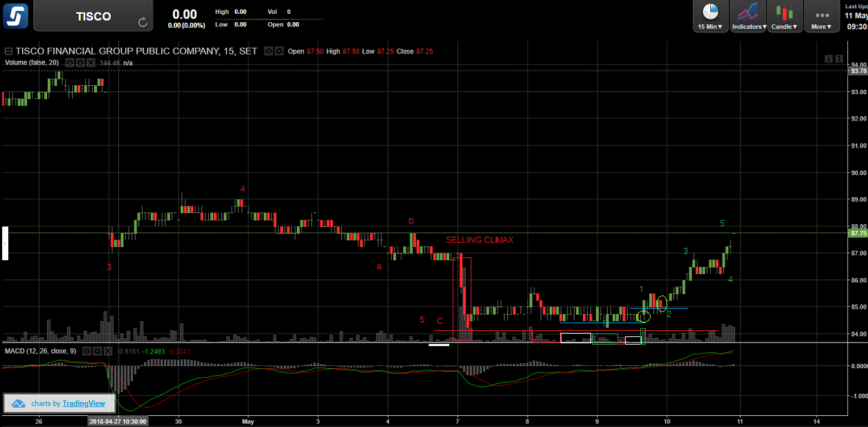Click the 84.00 price axis label
Screen dimensions: 868x427
[858, 334]
